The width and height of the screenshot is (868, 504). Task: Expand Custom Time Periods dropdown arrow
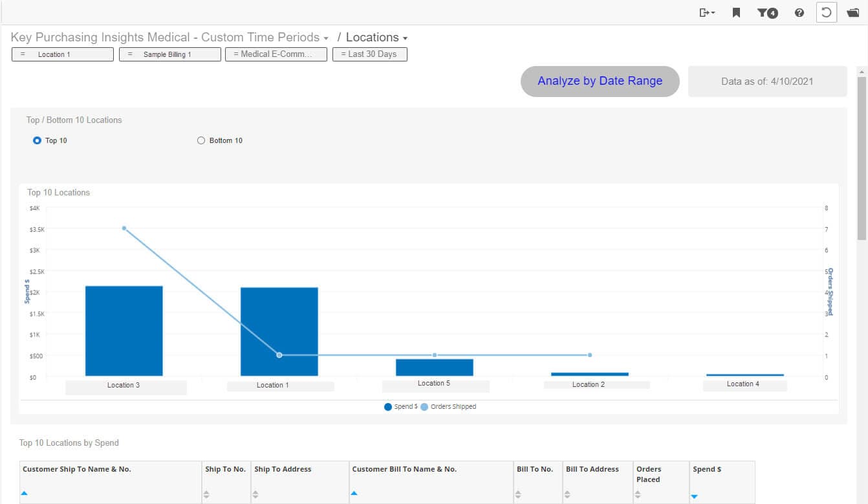point(326,38)
